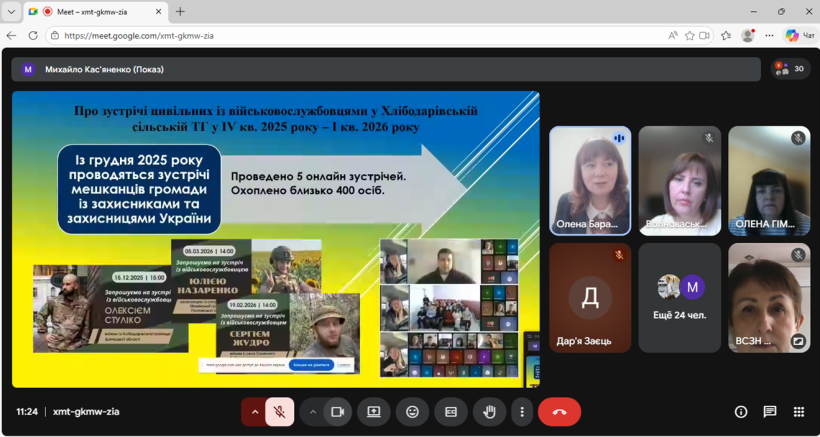Click the meeting clock 11:24

(x=27, y=412)
